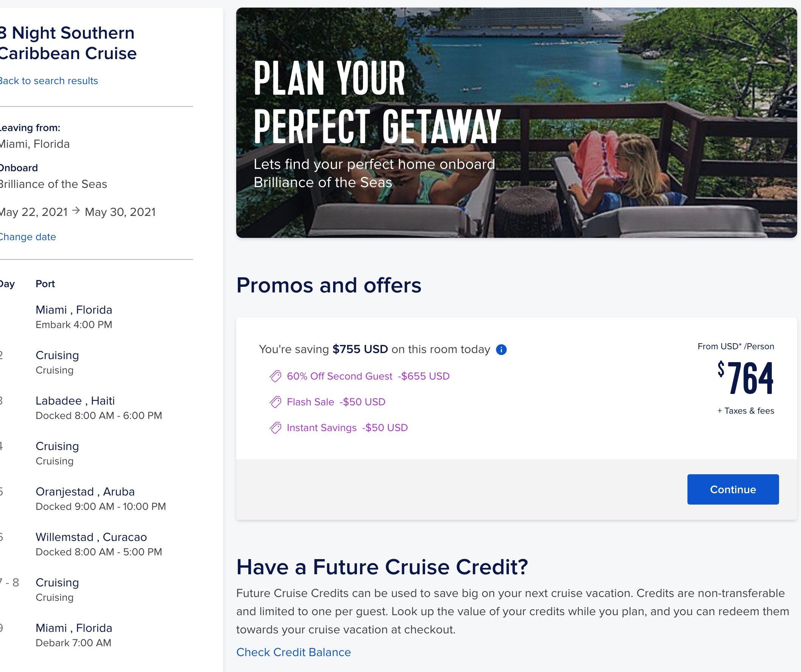Viewport: 801px width, 672px height.
Task: Click the 60% Off Second Guest promo text
Action: point(340,376)
